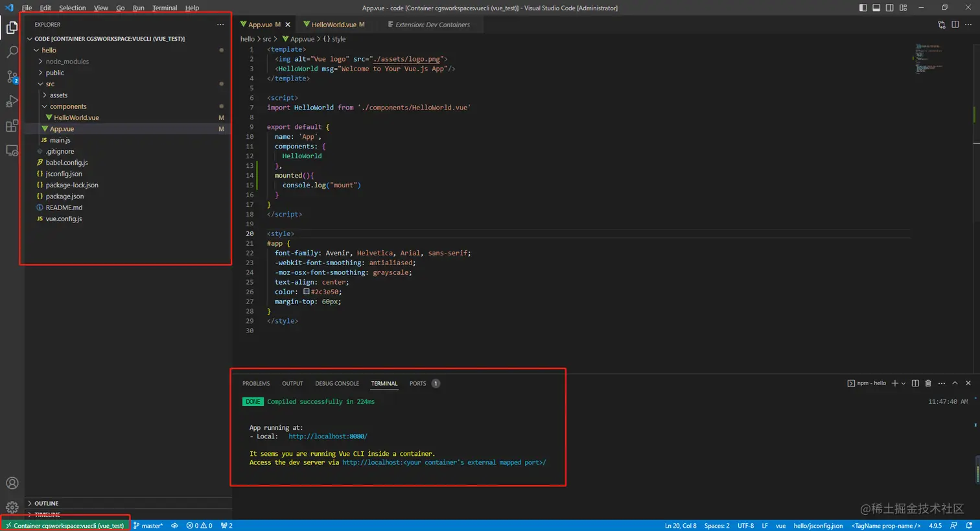Kill terminal with trash icon

(928, 383)
